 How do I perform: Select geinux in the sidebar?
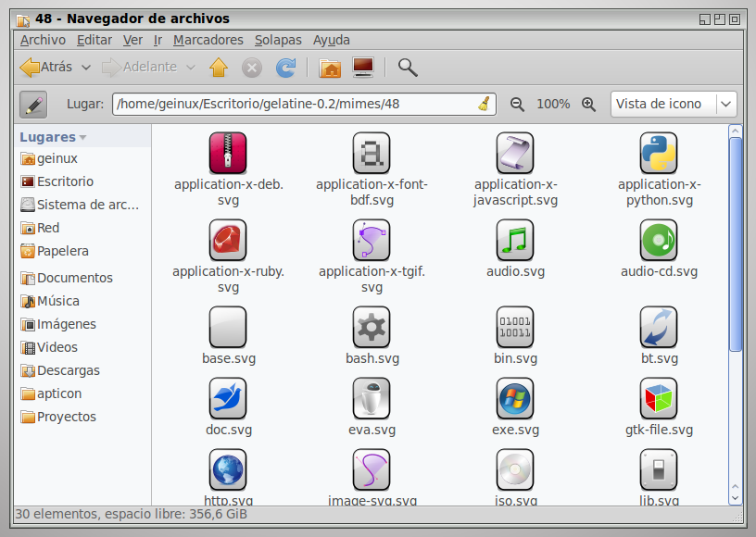point(49,158)
